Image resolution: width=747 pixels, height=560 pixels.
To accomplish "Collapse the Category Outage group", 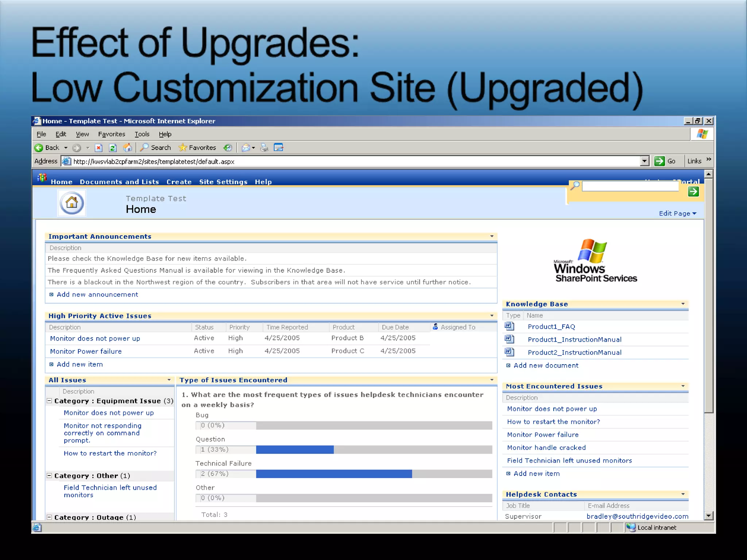I will coord(49,517).
